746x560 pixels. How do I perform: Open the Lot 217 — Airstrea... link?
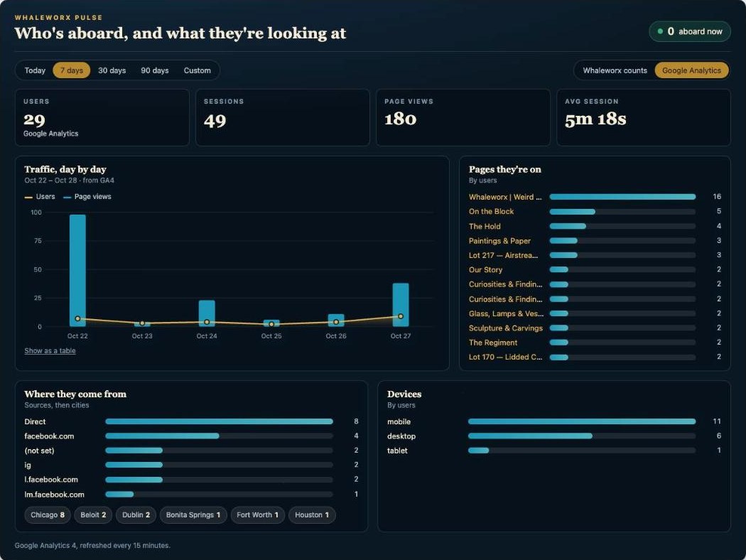pos(503,255)
